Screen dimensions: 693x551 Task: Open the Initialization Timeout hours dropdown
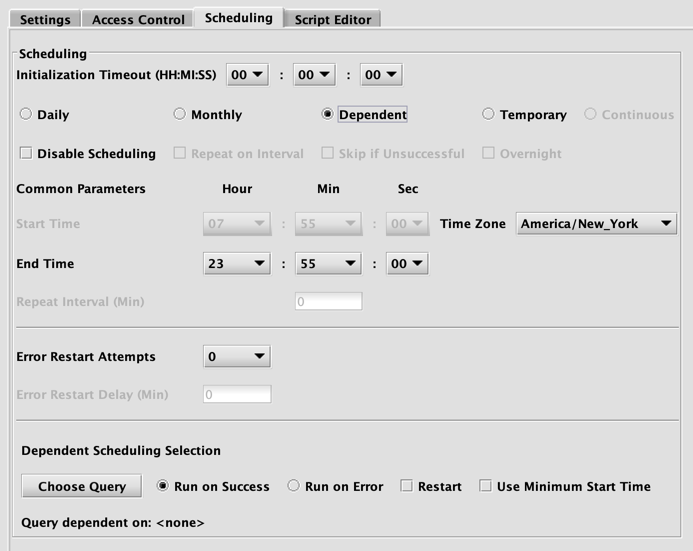248,75
